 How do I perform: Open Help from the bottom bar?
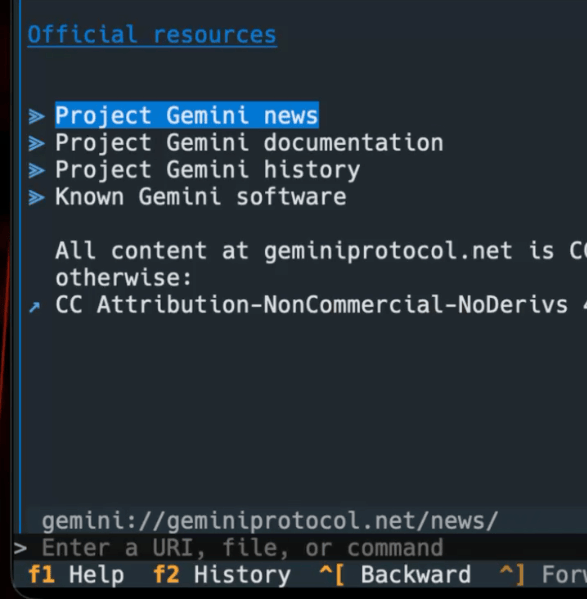tap(97, 575)
